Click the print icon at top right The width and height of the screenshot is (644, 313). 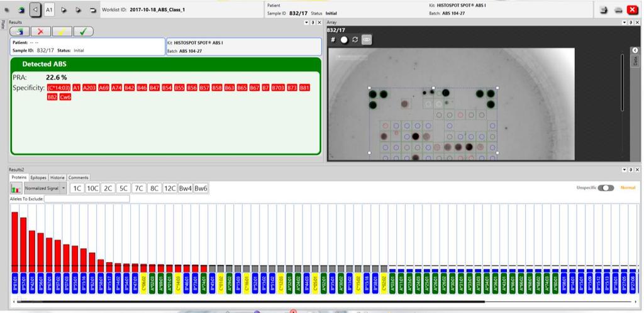pyautogui.click(x=618, y=10)
